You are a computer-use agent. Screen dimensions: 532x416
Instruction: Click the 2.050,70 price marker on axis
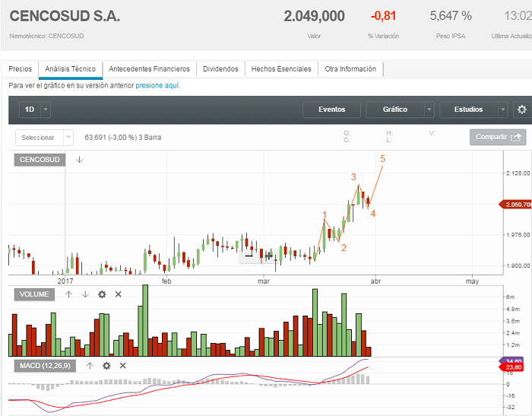[516, 205]
